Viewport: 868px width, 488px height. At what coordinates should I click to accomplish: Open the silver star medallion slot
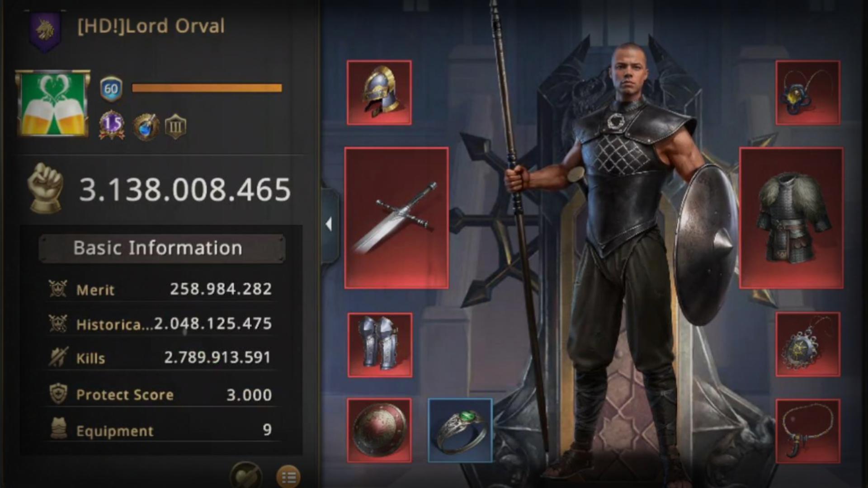pos(808,344)
